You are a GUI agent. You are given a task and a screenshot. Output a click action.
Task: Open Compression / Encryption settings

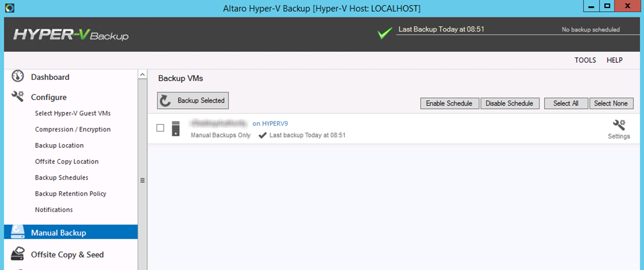pos(73,129)
